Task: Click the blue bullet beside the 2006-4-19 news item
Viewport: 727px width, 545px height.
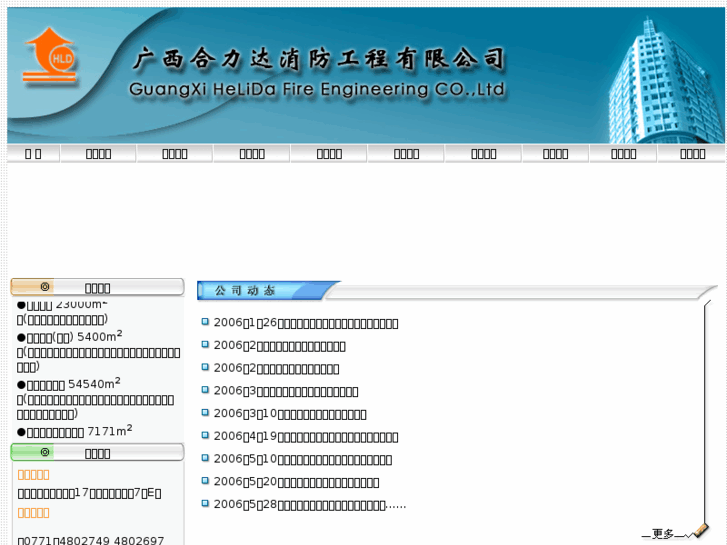Action: coord(205,435)
